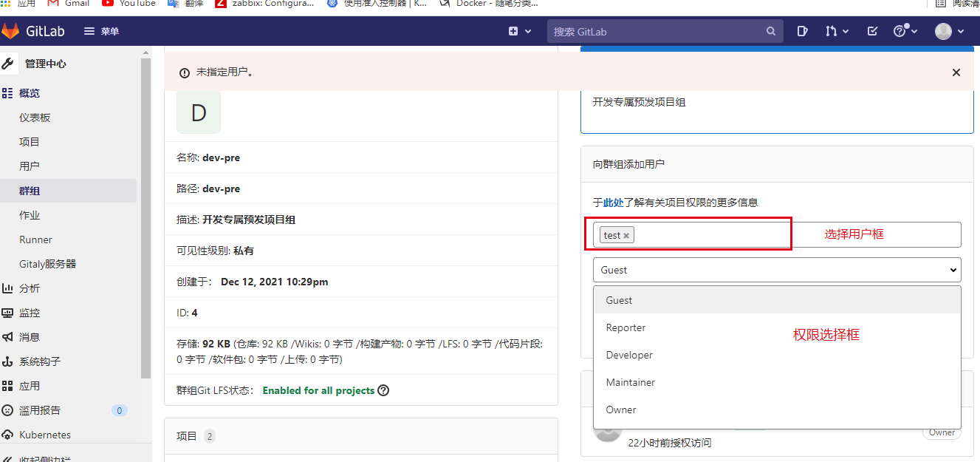Go to 项目 in sidebar
The image size is (980, 462).
30,142
